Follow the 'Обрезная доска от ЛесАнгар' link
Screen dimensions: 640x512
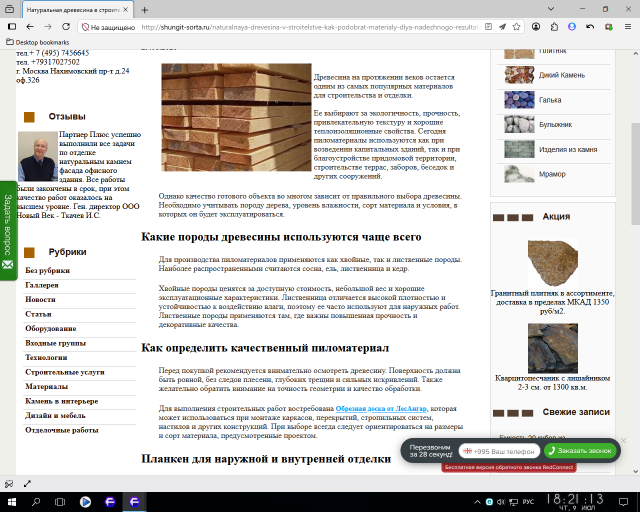point(381,408)
